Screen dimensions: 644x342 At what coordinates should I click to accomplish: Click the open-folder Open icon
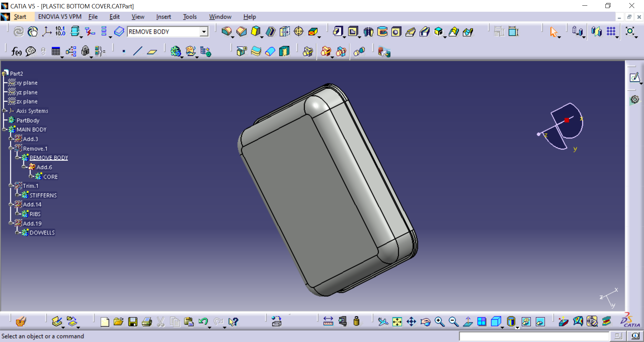point(118,322)
